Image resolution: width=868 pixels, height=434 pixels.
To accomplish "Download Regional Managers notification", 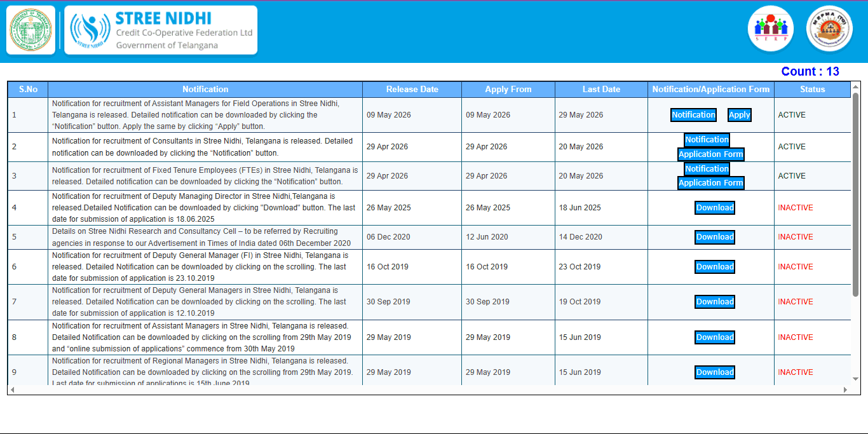I will pos(715,372).
